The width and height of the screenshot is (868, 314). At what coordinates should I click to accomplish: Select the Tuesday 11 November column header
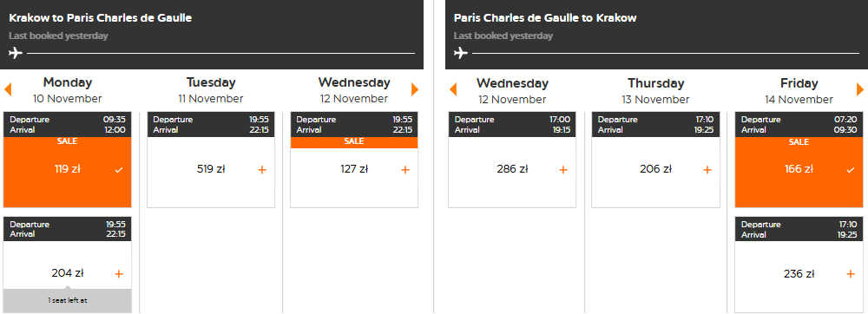point(211,91)
